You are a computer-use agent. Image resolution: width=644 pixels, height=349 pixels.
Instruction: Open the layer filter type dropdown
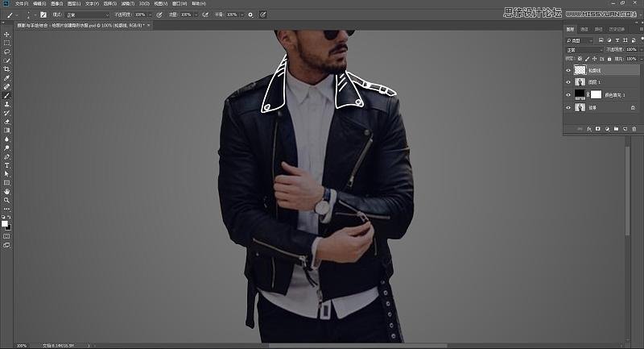[x=580, y=40]
